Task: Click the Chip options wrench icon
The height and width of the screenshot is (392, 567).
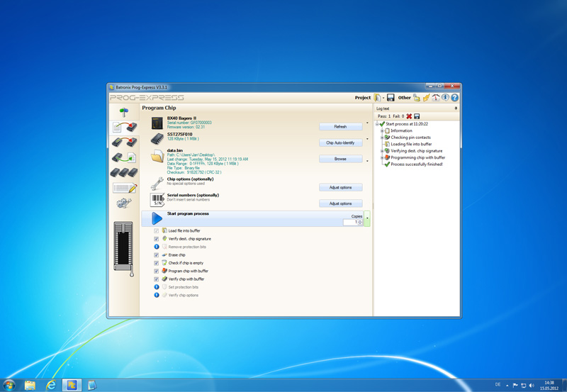Action: point(157,184)
